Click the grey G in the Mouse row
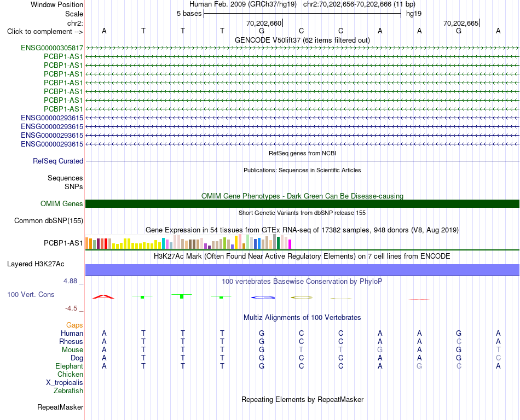 [x=380, y=350]
